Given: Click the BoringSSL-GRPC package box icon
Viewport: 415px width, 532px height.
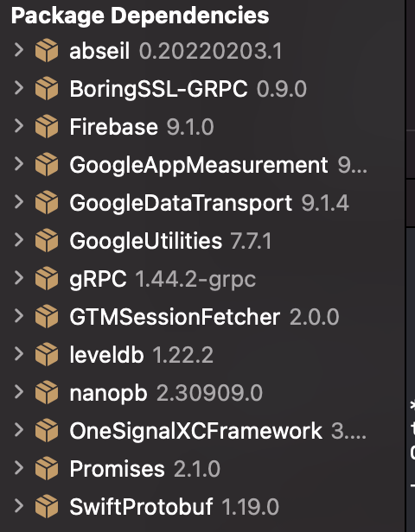Looking at the screenshot, I should coord(47,89).
